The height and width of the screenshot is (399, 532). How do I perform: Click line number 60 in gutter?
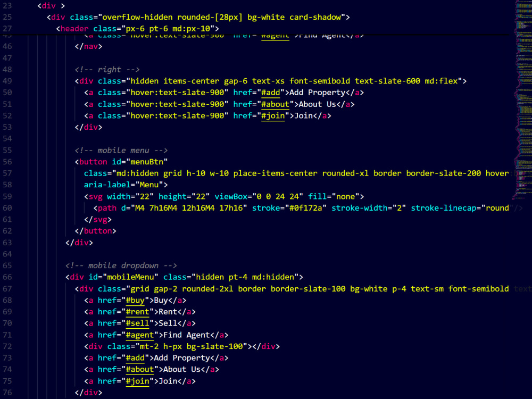pos(7,208)
